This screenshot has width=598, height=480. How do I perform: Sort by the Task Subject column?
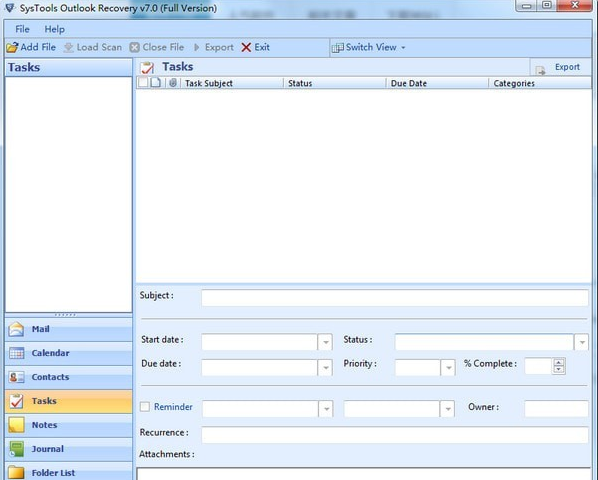(231, 83)
